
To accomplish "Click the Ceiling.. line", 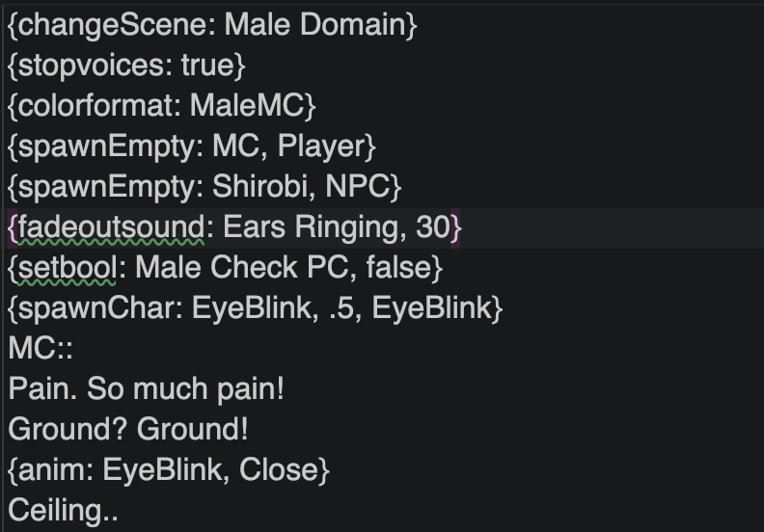I will pos(63,511).
